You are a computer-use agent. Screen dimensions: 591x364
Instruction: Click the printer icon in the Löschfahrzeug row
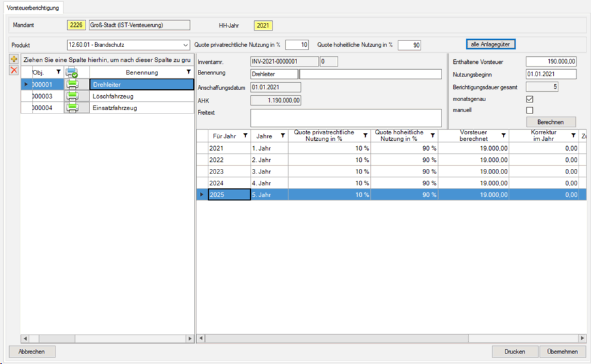tap(72, 96)
